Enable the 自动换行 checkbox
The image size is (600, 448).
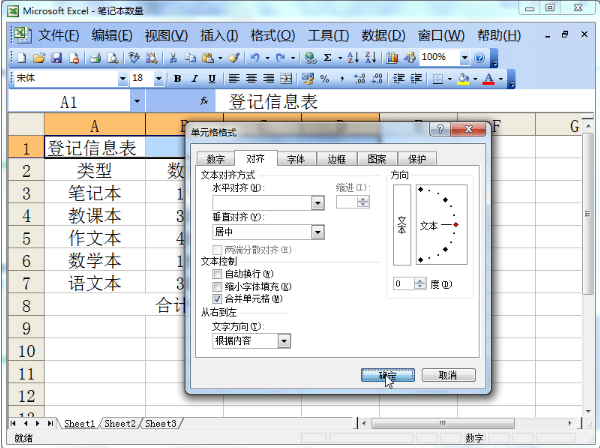coord(217,274)
